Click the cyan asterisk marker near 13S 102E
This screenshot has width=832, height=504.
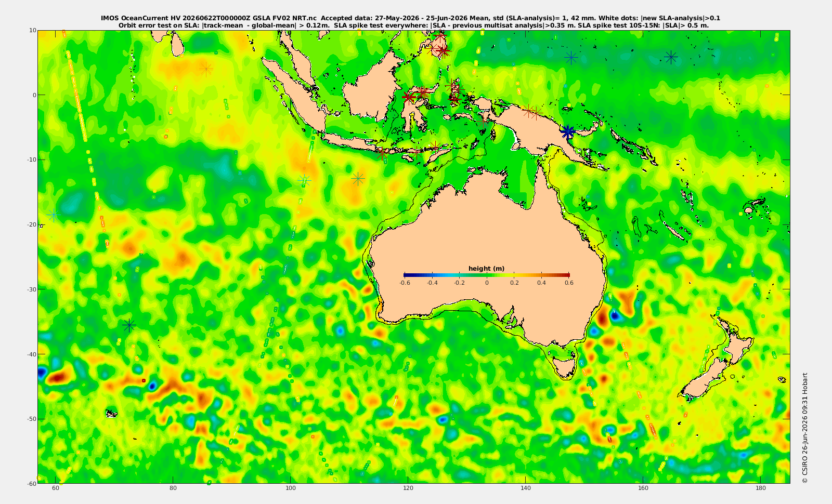pos(305,180)
